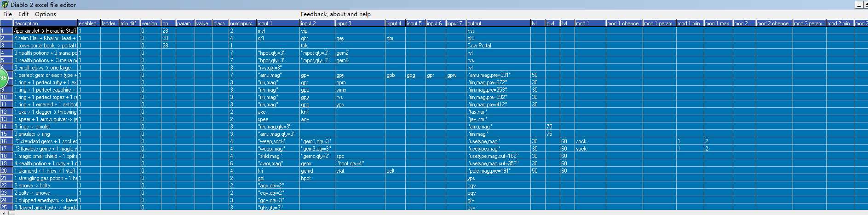
Task: Select the 'jav,nor' output cell
Action: [498, 119]
